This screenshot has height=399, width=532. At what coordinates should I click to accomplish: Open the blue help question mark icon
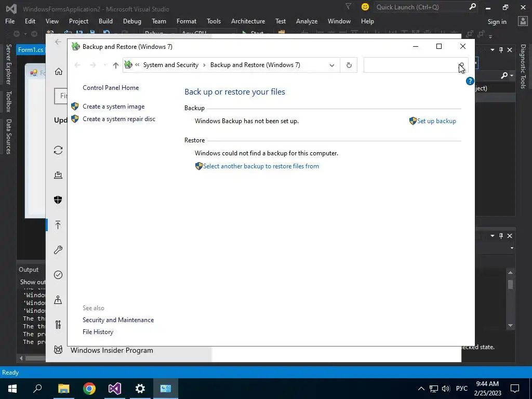click(x=470, y=81)
